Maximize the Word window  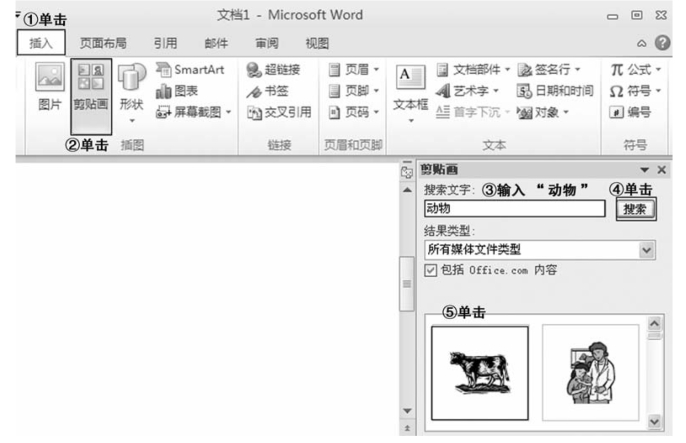pyautogui.click(x=637, y=15)
